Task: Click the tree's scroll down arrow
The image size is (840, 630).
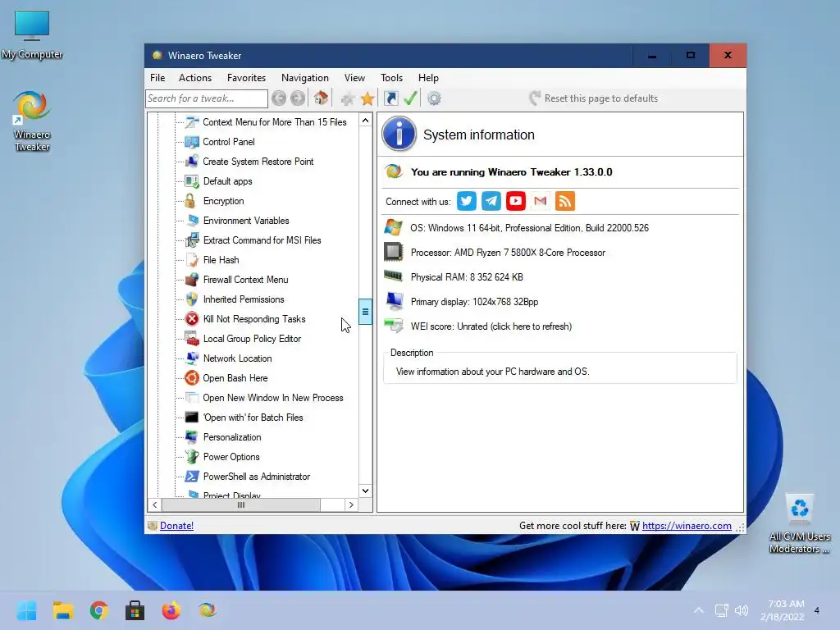Action: (x=365, y=491)
